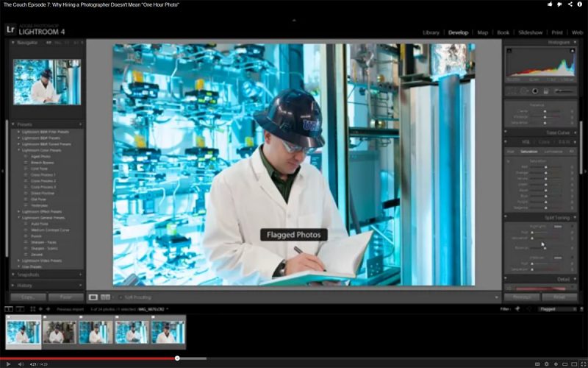The height and width of the screenshot is (368, 588).
Task: Toggle the Soft Proofing checkbox
Action: coord(121,297)
